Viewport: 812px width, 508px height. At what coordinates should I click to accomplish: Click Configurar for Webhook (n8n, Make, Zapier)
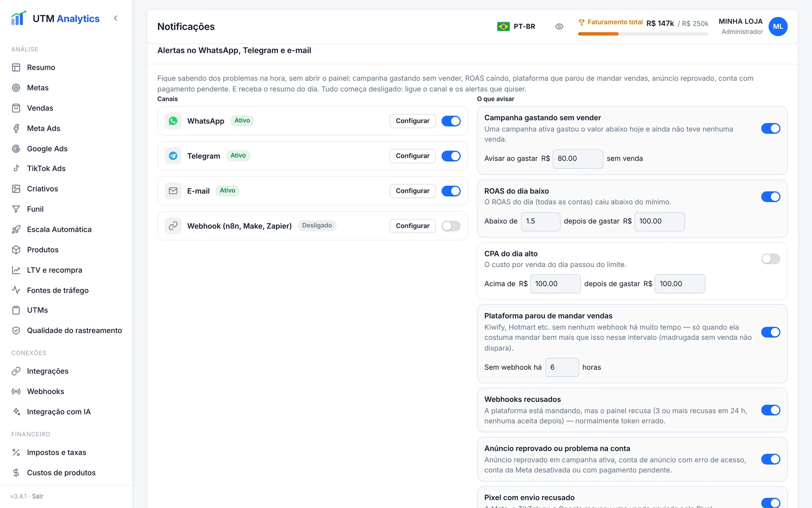coord(412,226)
